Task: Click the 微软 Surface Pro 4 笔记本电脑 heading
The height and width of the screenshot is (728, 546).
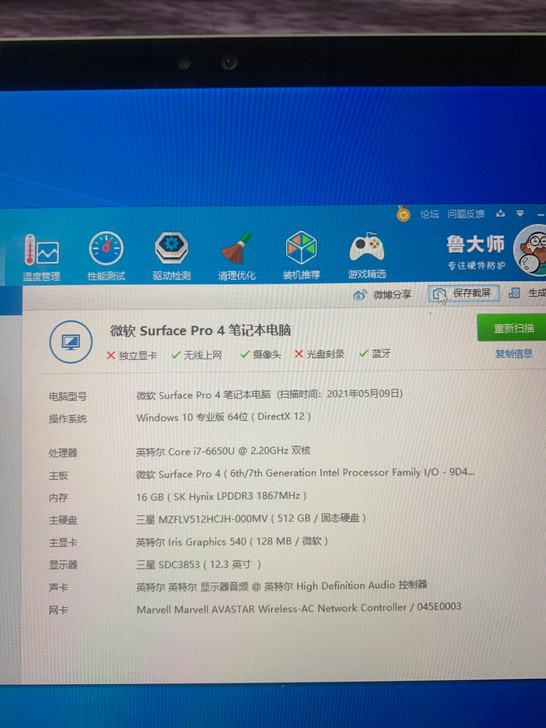Action: pos(200,331)
